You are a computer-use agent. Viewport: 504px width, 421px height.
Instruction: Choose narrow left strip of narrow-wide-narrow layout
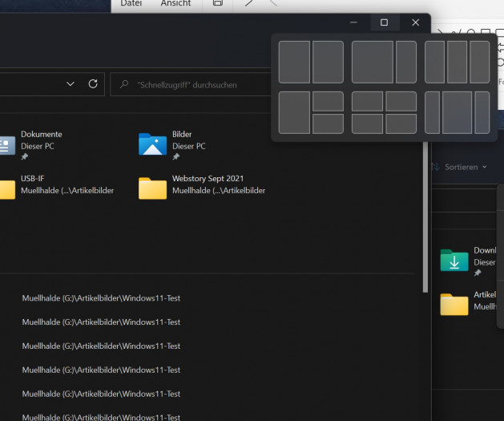[x=432, y=112]
